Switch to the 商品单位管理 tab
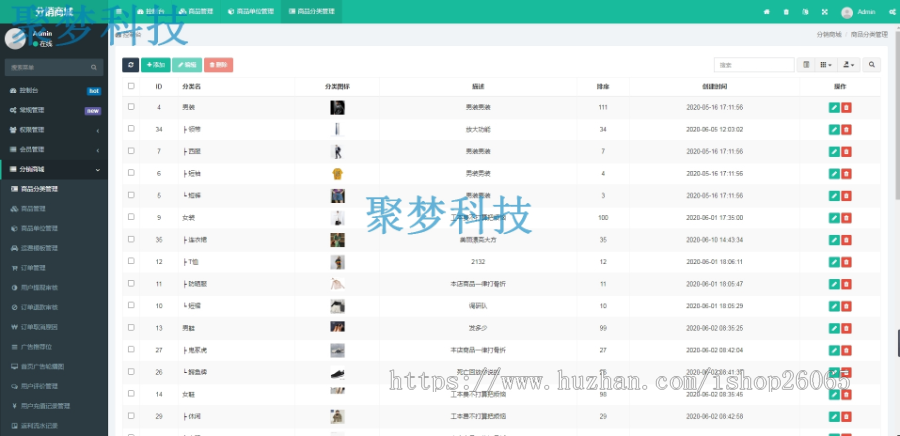Image resolution: width=900 pixels, height=436 pixels. 251,11
